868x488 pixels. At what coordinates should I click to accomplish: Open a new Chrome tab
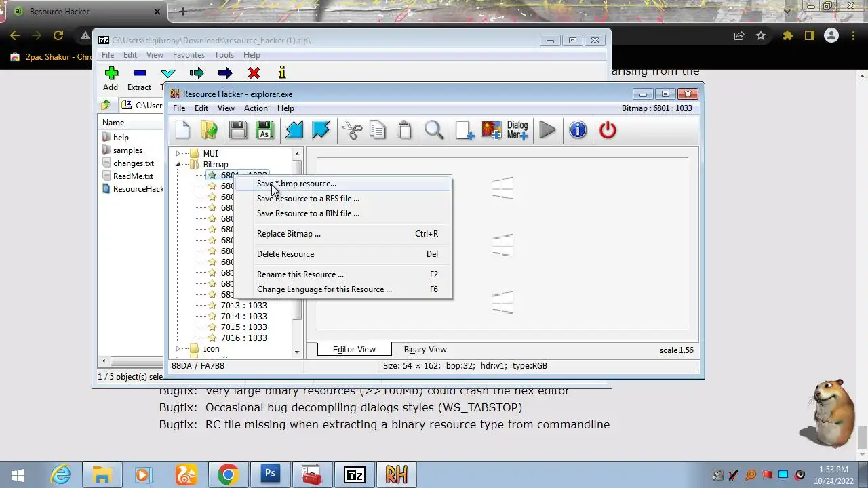pyautogui.click(x=182, y=12)
